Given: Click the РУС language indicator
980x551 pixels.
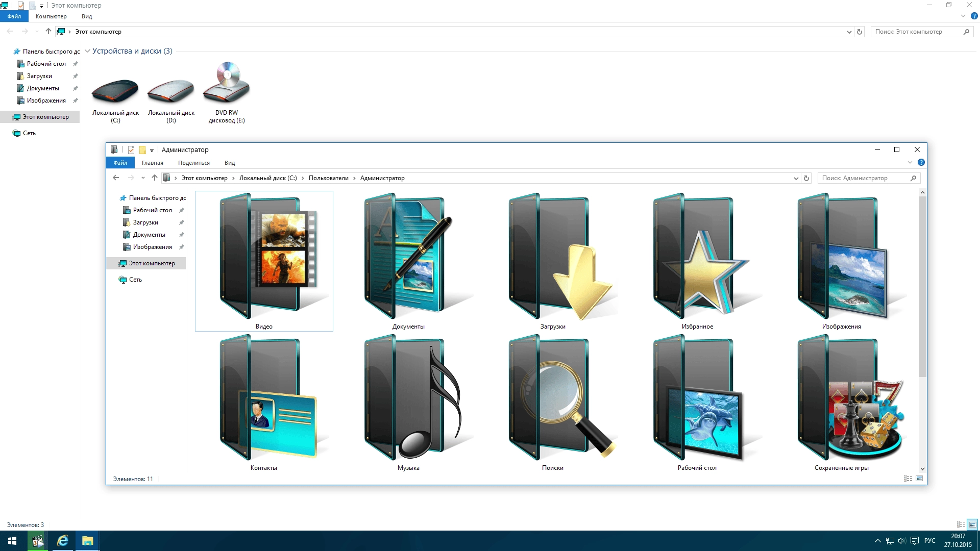Looking at the screenshot, I should coord(930,541).
